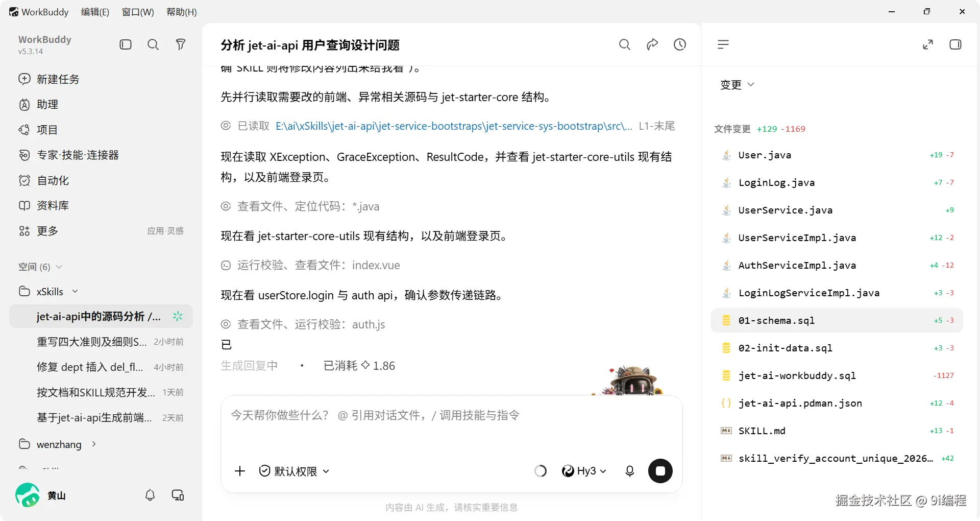Screen dimensions: 980x521
Task: Expand the wenzhang workspace folder
Action: click(x=58, y=444)
